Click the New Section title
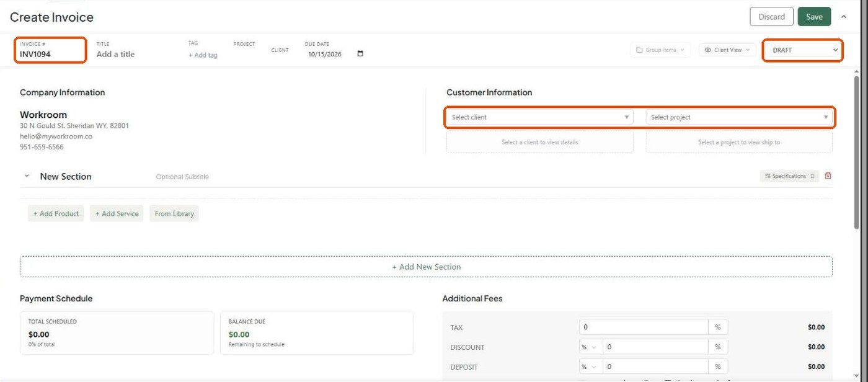This screenshot has height=382, width=868. [x=66, y=177]
